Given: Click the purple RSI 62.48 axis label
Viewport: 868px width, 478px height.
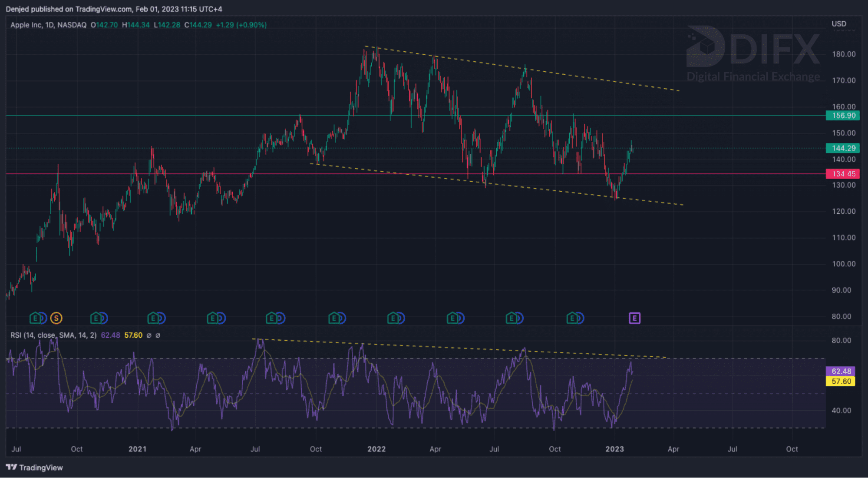Looking at the screenshot, I should (x=840, y=371).
